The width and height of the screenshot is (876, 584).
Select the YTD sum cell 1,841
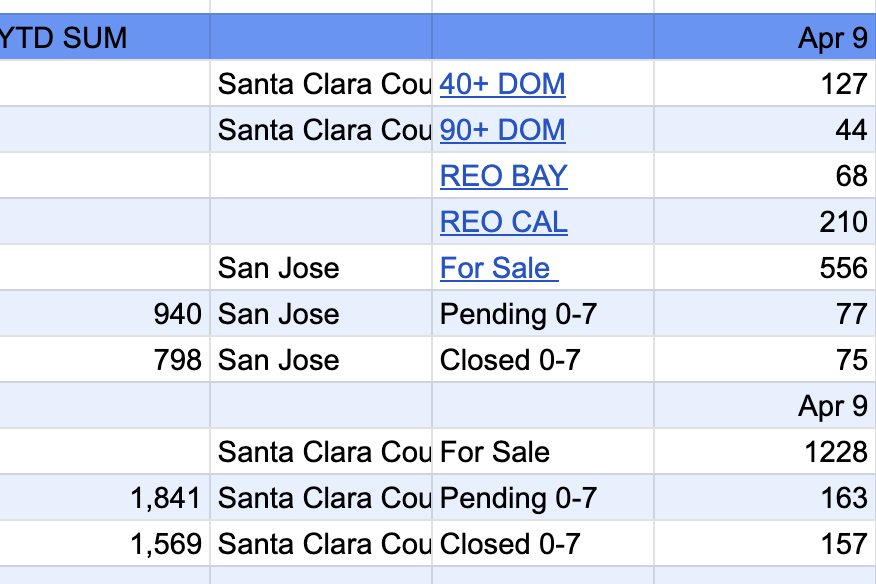(x=105, y=497)
